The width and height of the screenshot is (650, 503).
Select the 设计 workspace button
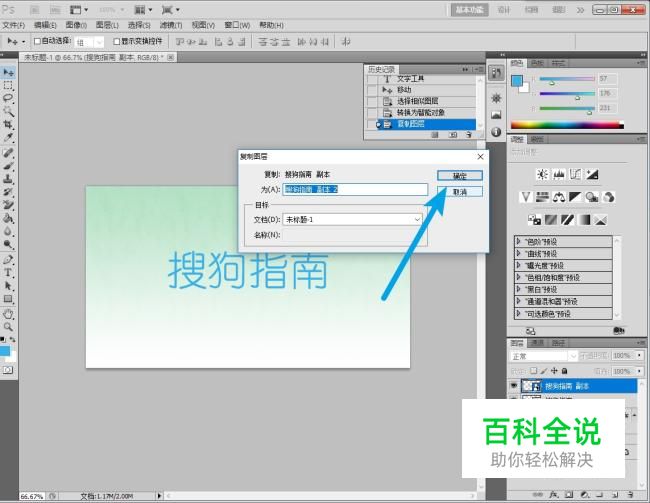pos(504,10)
